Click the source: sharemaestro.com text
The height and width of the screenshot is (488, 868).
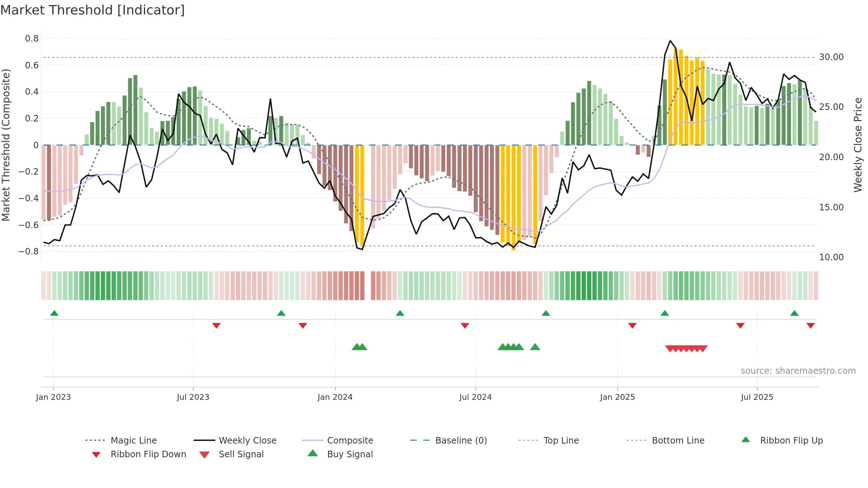[798, 371]
